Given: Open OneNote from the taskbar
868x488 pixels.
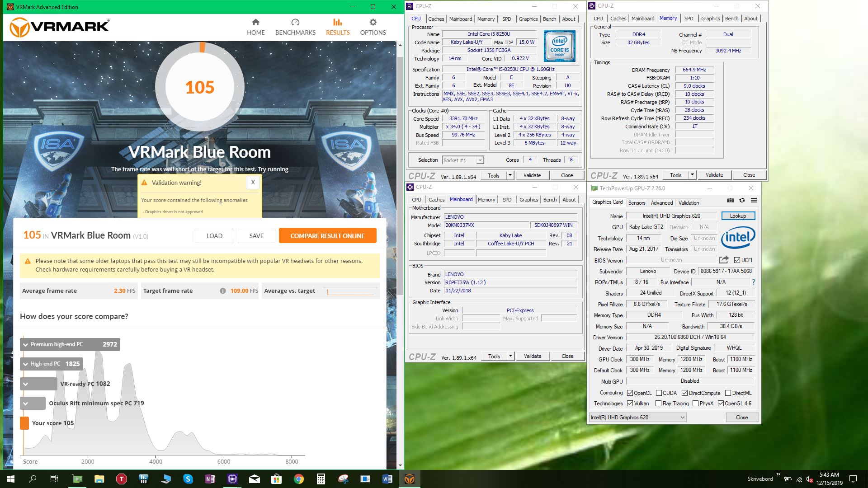Looking at the screenshot, I should (x=210, y=479).
